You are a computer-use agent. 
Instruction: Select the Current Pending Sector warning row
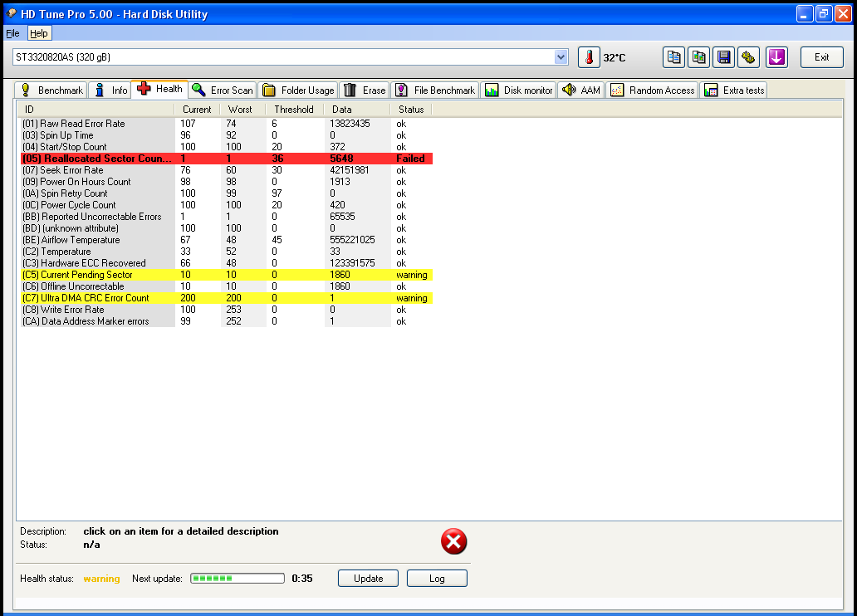[227, 275]
